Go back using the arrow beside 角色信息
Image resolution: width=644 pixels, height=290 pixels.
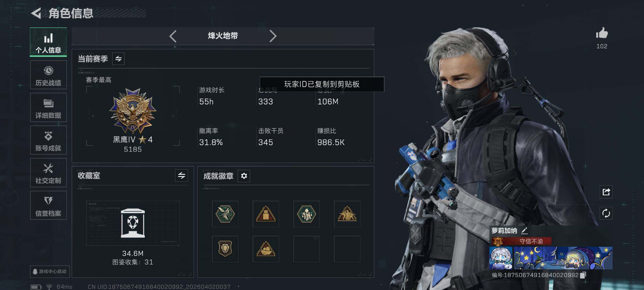pos(36,13)
